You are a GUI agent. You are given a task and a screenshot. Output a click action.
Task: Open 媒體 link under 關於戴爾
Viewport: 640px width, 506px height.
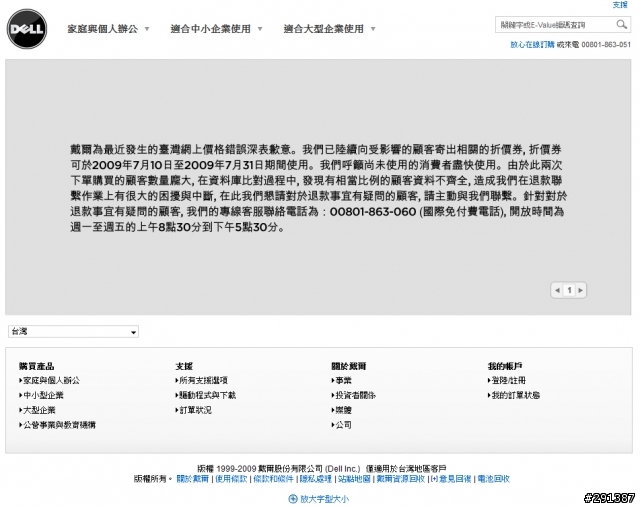pyautogui.click(x=341, y=410)
